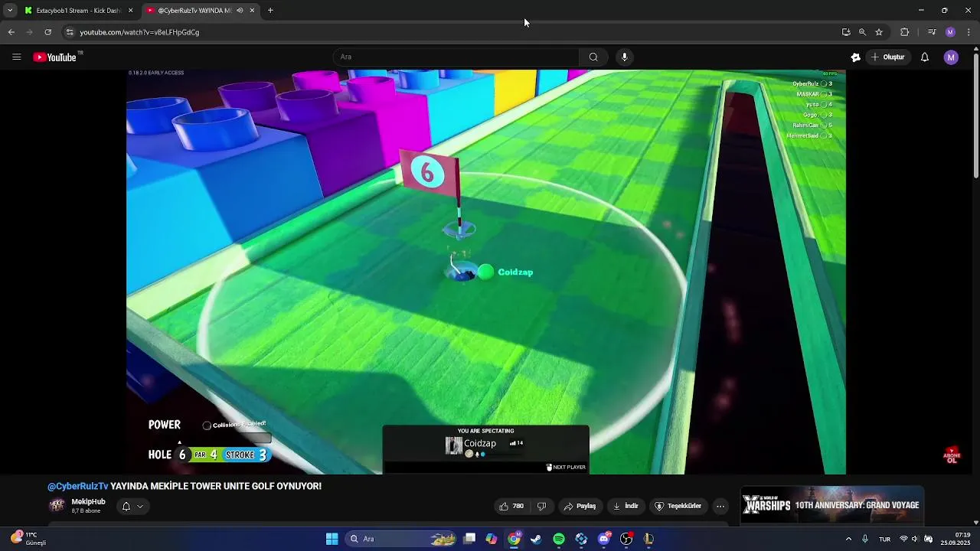
Task: Open the Windows Start menu
Action: click(332, 539)
